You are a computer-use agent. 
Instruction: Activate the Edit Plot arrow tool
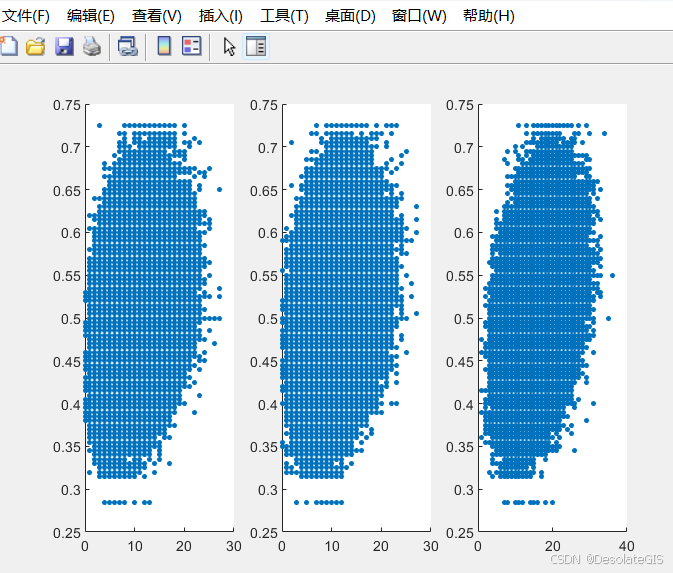click(x=229, y=46)
